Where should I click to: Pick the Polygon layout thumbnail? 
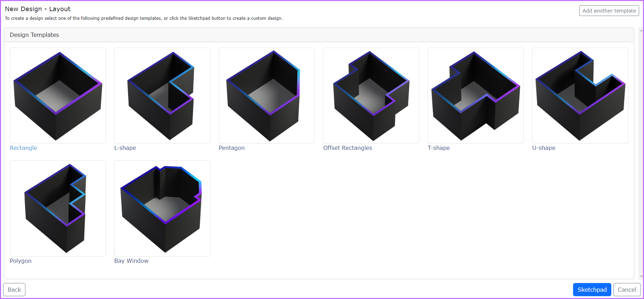[58, 208]
